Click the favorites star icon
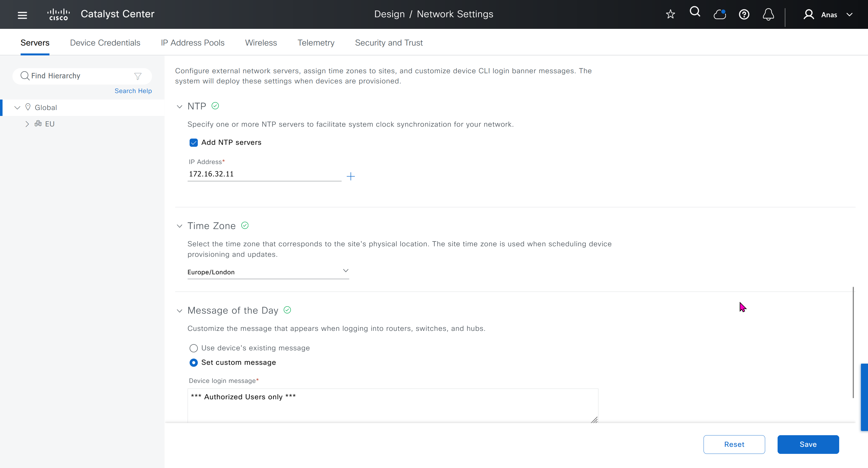 click(670, 14)
